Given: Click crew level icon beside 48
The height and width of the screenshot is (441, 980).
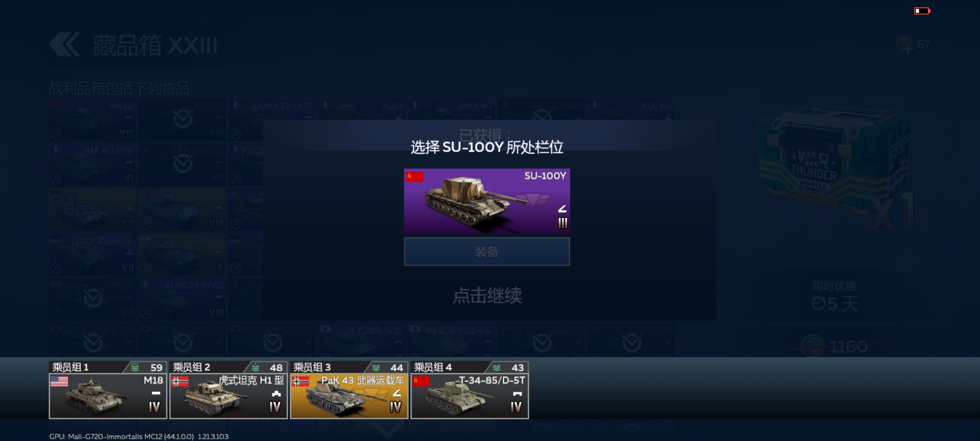Looking at the screenshot, I should click(256, 367).
